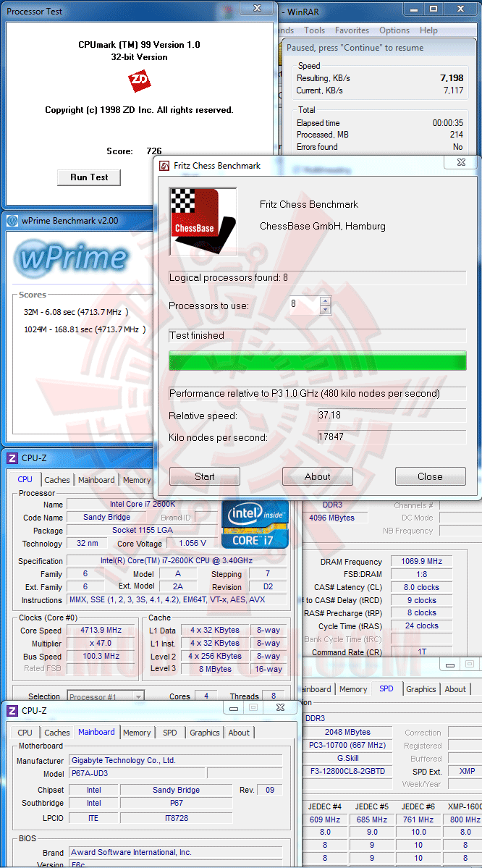
Task: Start the Fritz Chess Benchmark test
Action: point(205,476)
